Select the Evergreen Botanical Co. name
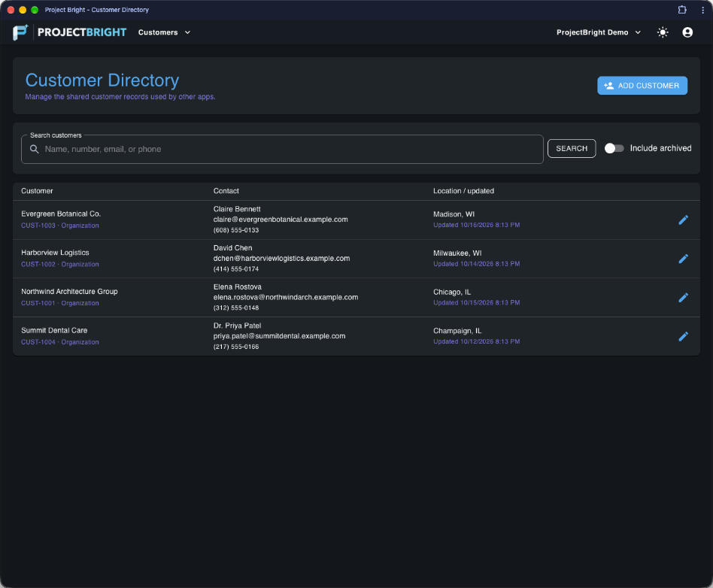Screen dimensions: 713x588 pyautogui.click(x=61, y=214)
